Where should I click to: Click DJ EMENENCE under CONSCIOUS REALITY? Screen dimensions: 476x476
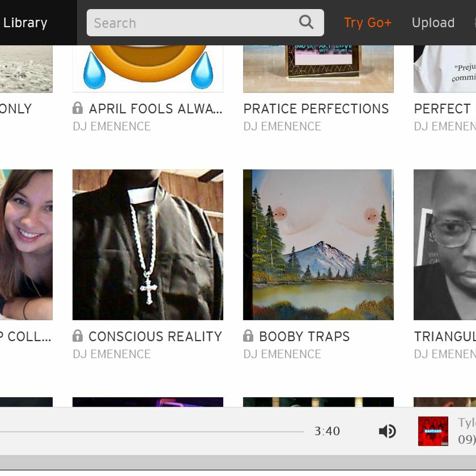click(112, 354)
